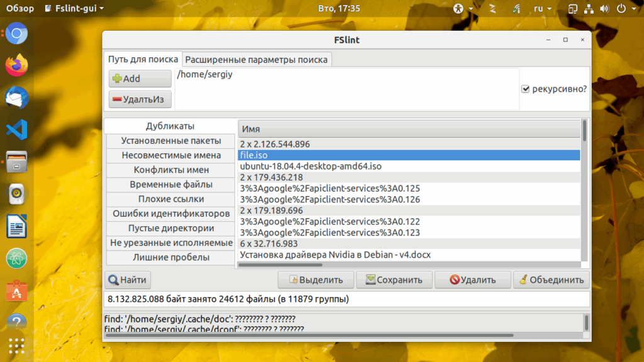The width and height of the screenshot is (644, 362).
Task: Open volume speaker icon in top bar
Action: pos(604,9)
